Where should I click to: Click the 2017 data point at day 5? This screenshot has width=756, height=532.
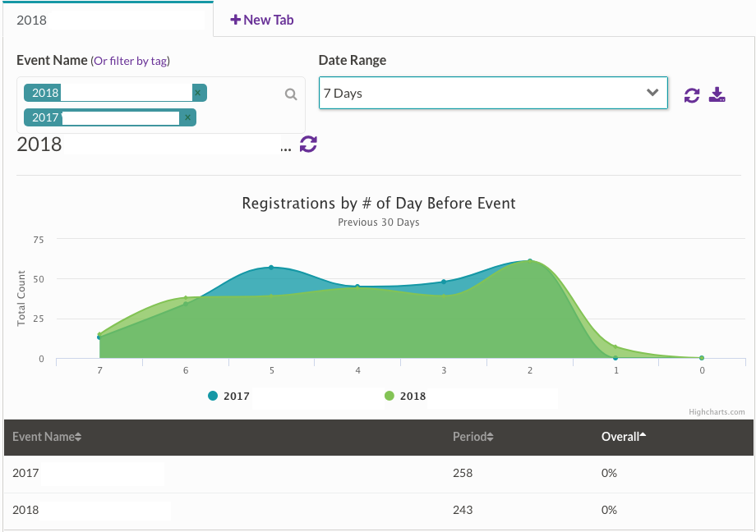pyautogui.click(x=271, y=268)
